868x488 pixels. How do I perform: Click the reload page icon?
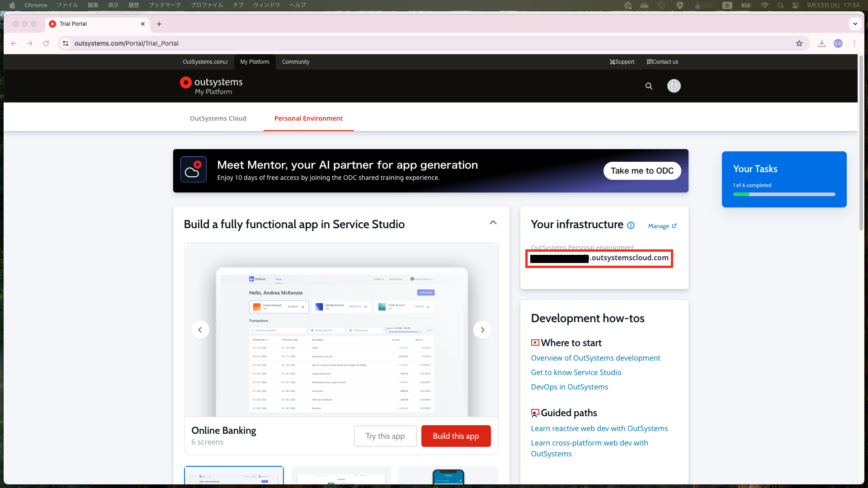tap(46, 43)
